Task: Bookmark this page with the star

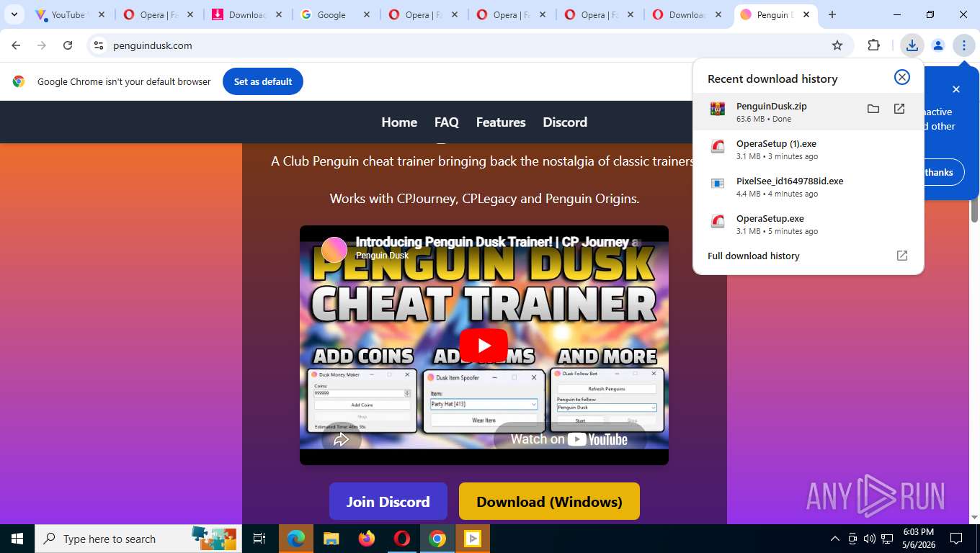Action: pyautogui.click(x=837, y=45)
